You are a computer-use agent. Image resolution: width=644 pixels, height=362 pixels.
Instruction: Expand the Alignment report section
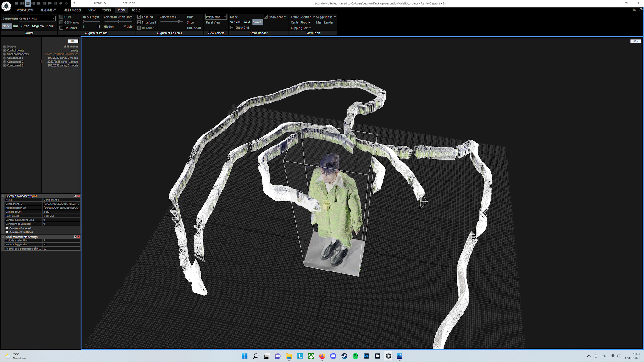click(7, 228)
